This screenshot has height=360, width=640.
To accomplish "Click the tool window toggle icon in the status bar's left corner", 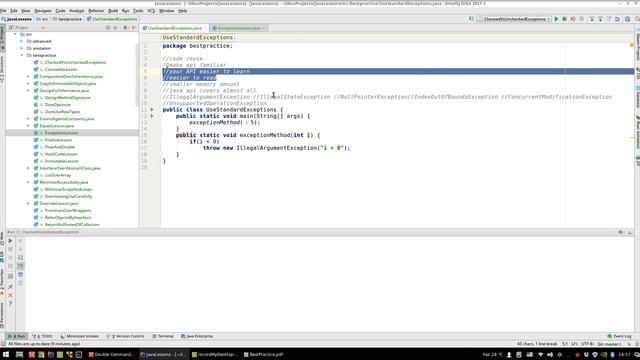I will (x=3, y=344).
